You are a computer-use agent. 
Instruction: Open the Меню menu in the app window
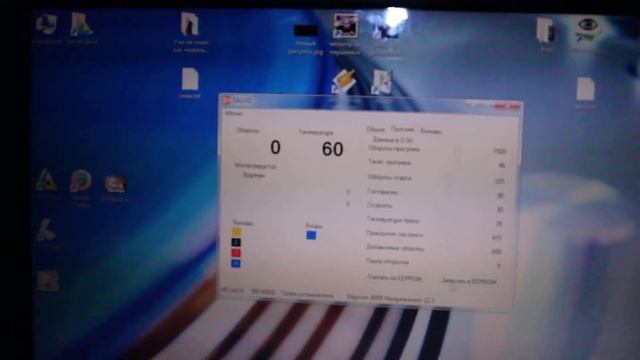[x=233, y=113]
